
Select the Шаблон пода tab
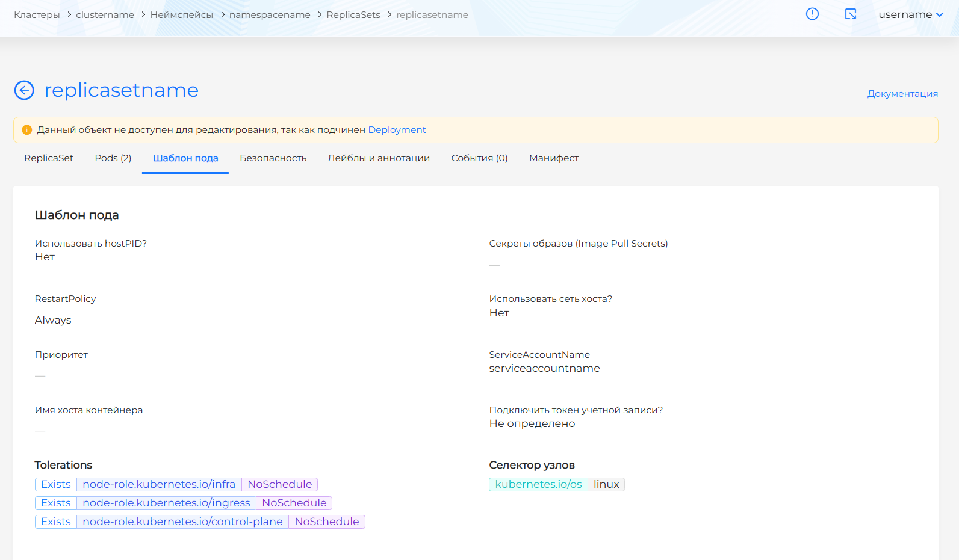click(185, 158)
